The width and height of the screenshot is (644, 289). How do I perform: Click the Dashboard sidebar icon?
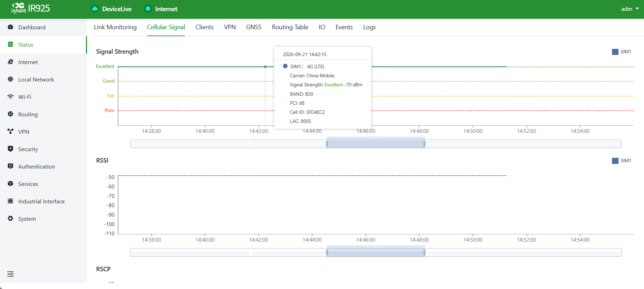pyautogui.click(x=10, y=27)
